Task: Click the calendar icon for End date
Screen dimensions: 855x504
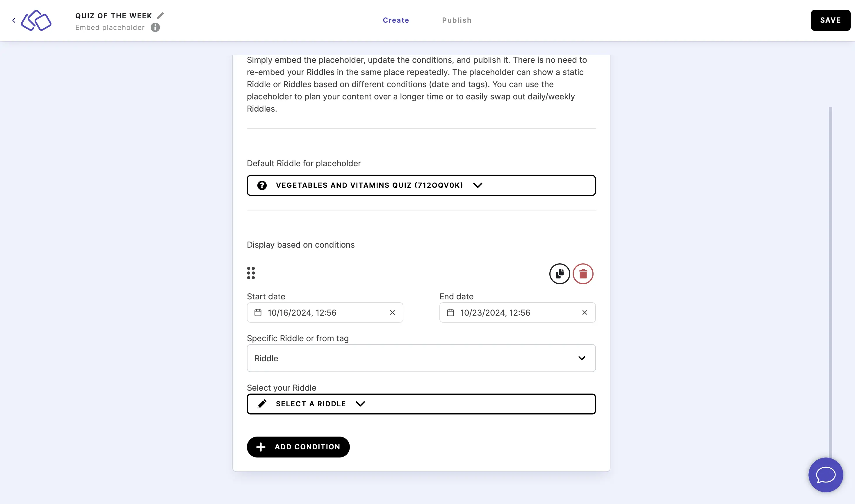Action: click(x=450, y=312)
